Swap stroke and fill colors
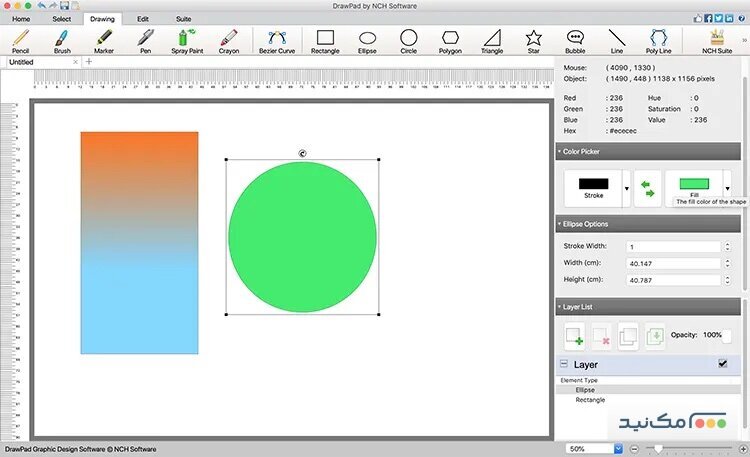The height and width of the screenshot is (457, 750). coord(648,189)
